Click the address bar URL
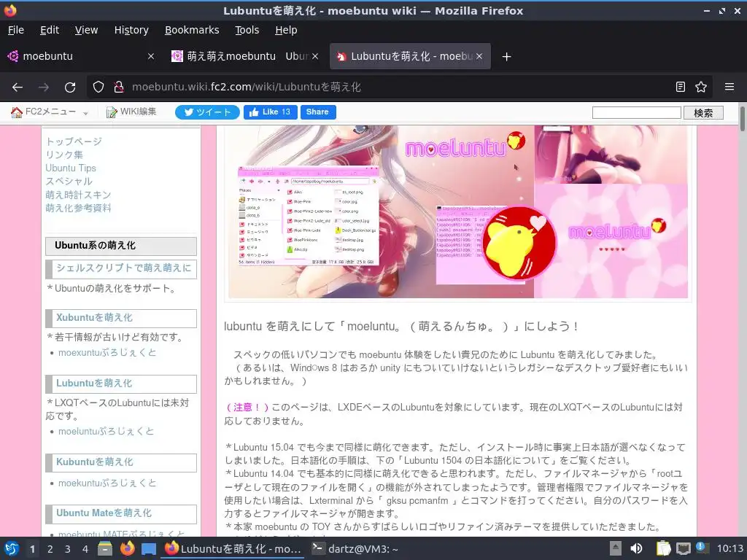The width and height of the screenshot is (747, 560). click(x=247, y=87)
